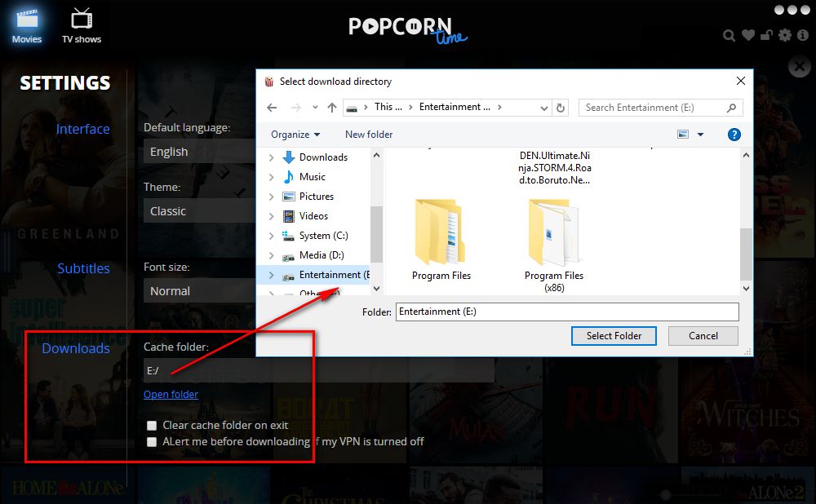Open the Organize menu
Image resolution: width=816 pixels, height=504 pixels.
click(295, 135)
